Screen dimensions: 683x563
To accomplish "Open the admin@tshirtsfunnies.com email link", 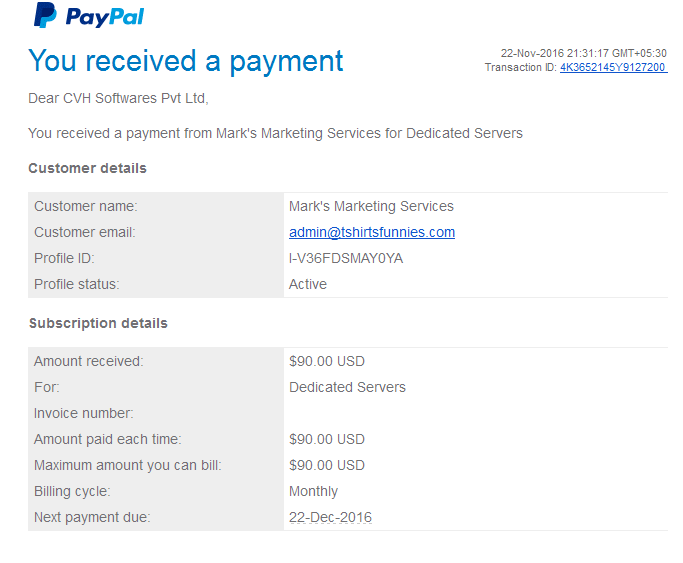I will coord(372,232).
